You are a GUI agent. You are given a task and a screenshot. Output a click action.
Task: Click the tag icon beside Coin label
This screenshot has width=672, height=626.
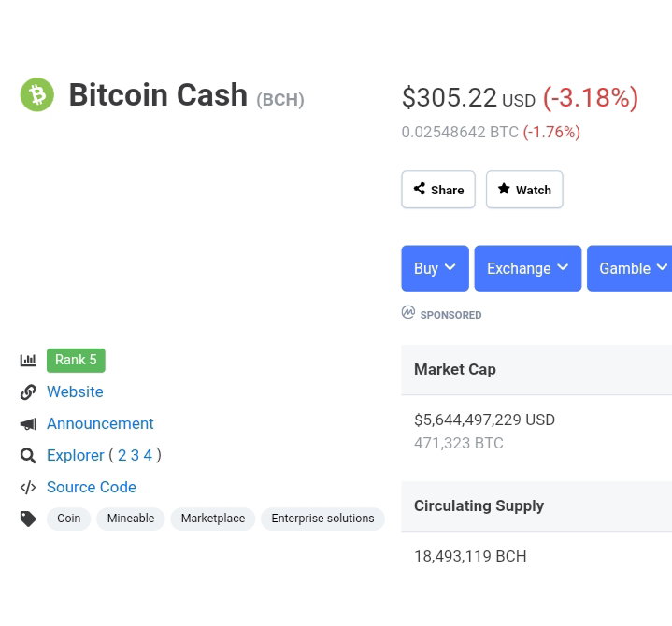28,519
